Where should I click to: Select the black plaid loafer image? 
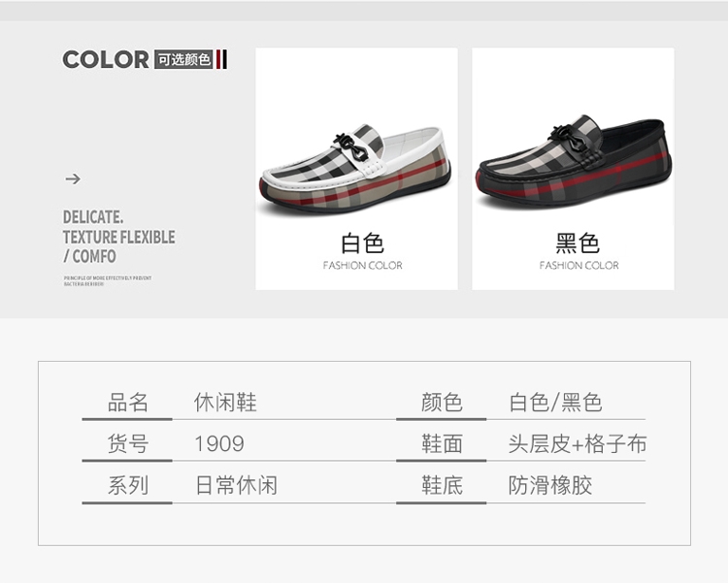(x=574, y=162)
